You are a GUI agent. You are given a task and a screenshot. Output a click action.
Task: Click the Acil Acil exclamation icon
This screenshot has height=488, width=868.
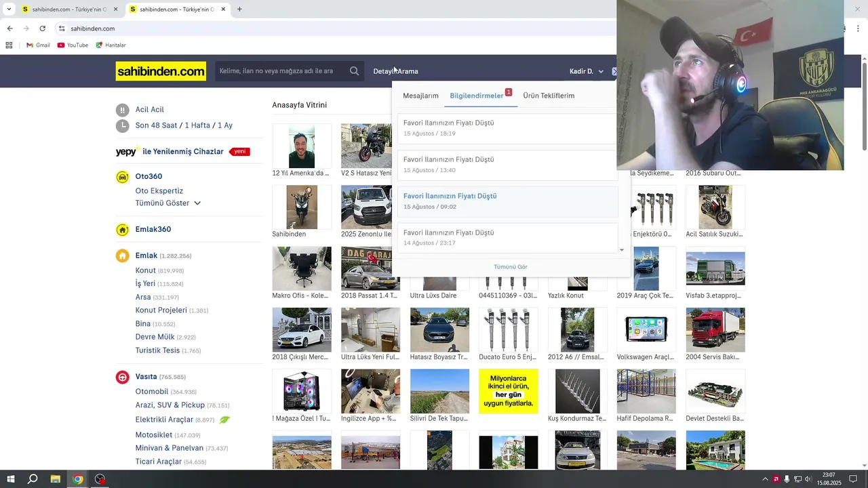coord(122,110)
